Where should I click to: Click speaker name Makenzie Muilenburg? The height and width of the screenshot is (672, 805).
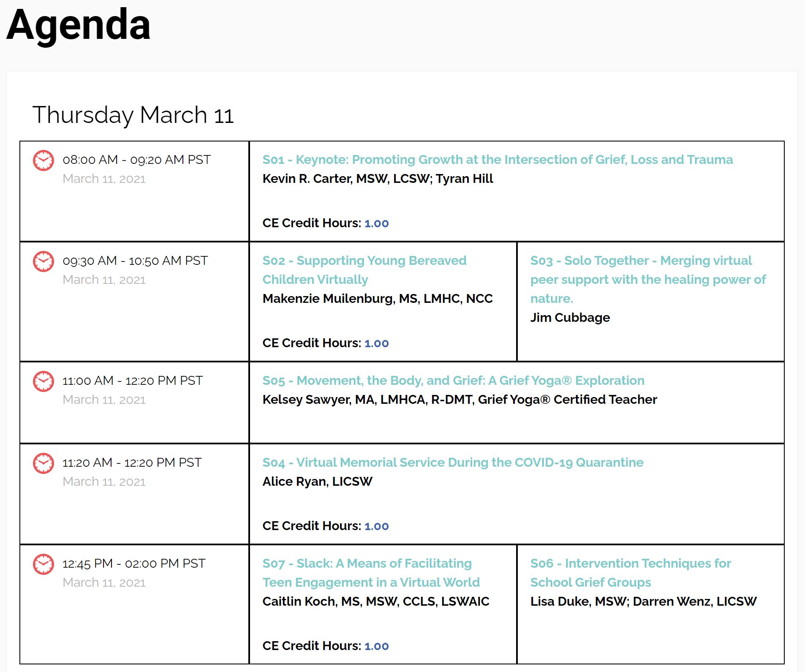[x=377, y=299]
